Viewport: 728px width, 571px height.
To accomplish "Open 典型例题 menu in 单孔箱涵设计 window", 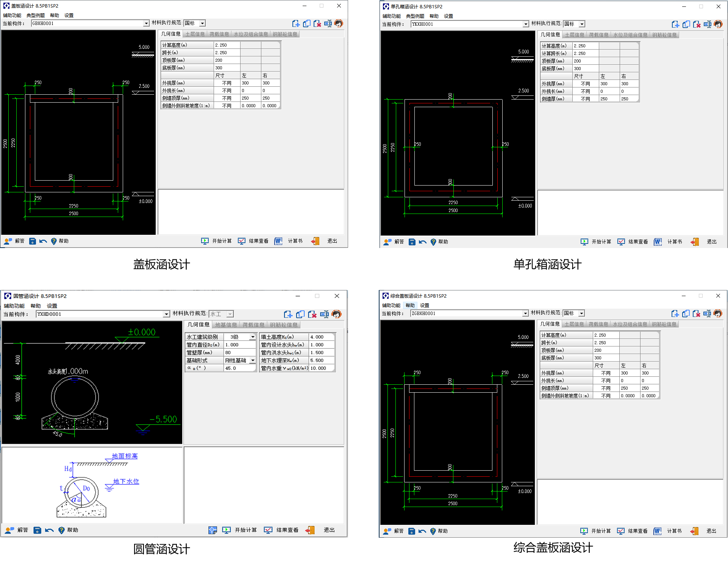I will (415, 16).
